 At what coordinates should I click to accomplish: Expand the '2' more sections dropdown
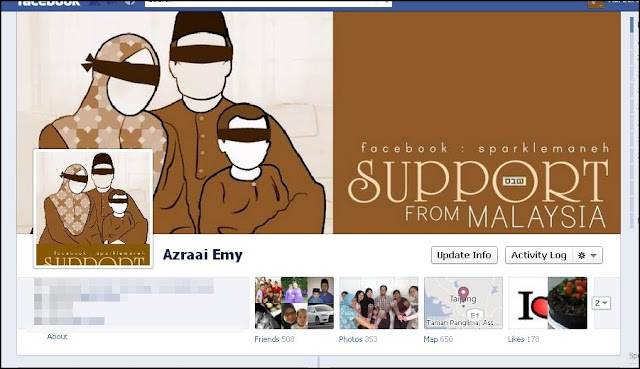[x=601, y=303]
